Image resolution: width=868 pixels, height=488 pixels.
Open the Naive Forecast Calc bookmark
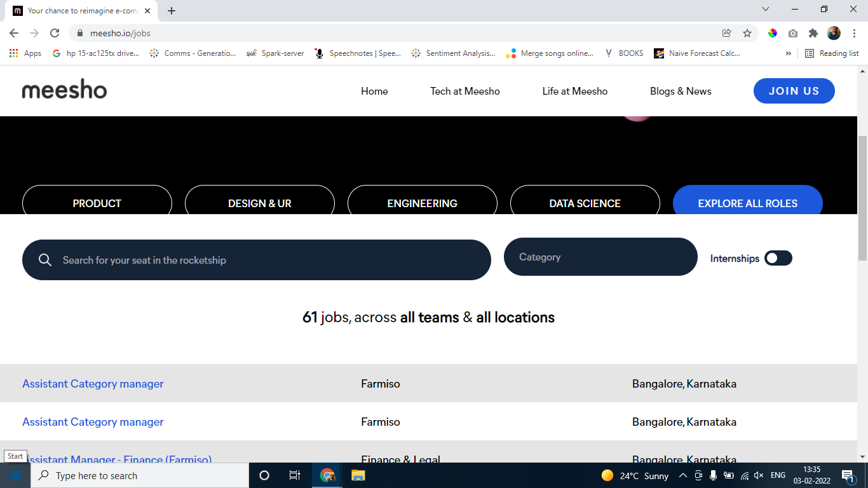tap(697, 53)
